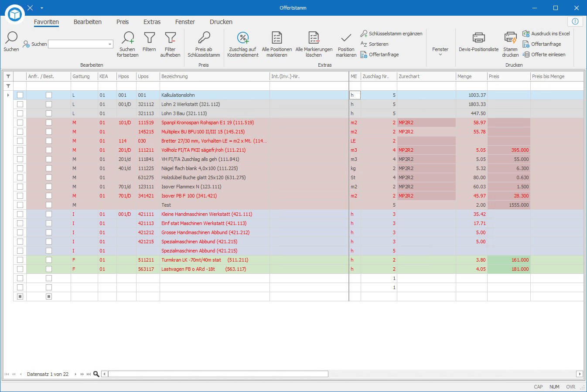Click the round application logo button
587x392 pixels.
(15, 15)
